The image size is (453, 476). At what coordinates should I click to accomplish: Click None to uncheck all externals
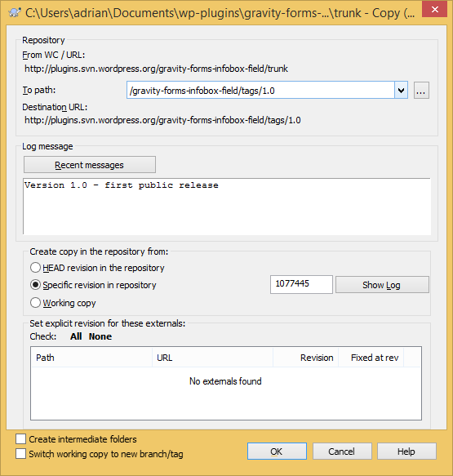pyautogui.click(x=100, y=336)
